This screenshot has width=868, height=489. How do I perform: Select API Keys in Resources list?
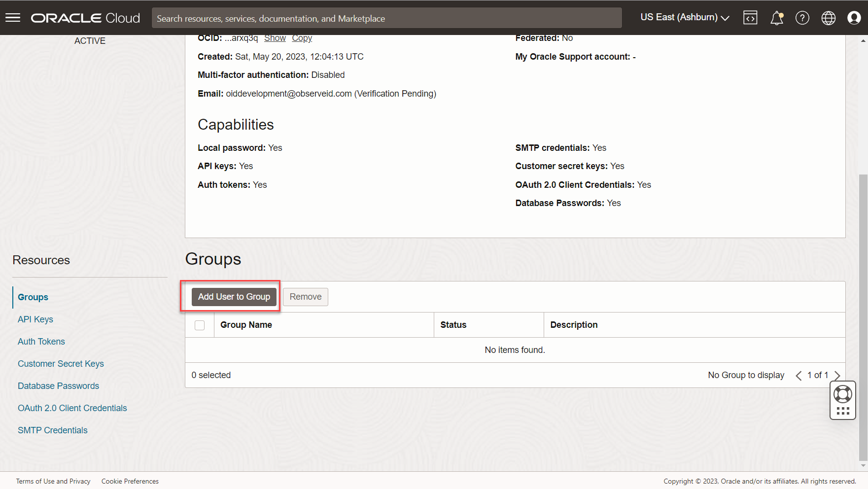coord(35,319)
